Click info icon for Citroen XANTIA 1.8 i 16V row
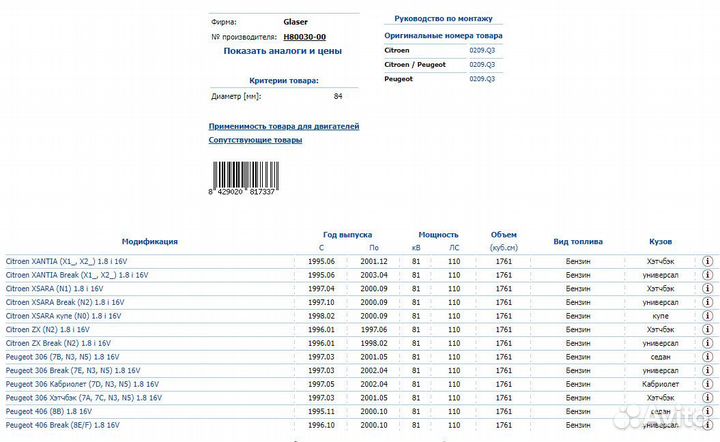This screenshot has width=720, height=442. click(x=708, y=260)
